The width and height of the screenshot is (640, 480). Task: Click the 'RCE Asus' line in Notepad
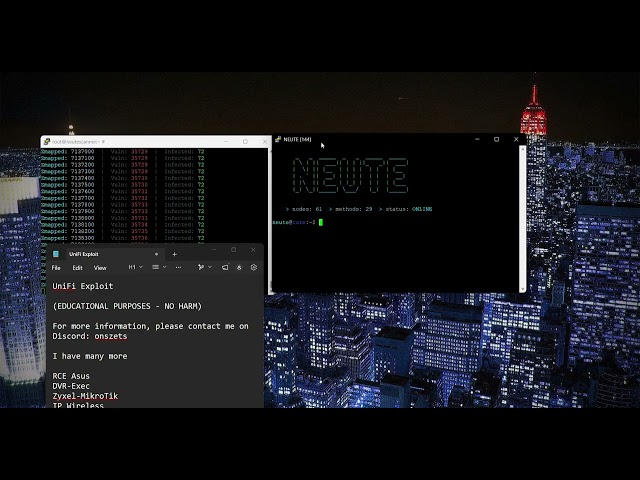(71, 376)
